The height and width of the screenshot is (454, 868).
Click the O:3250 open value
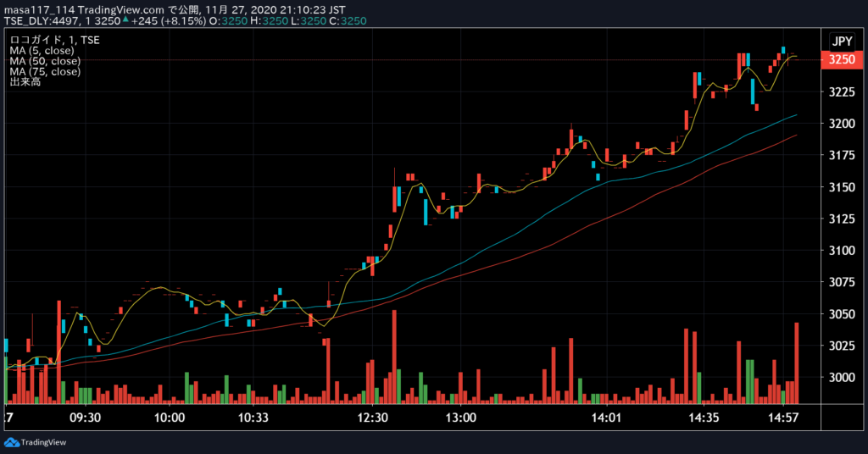tap(227, 21)
